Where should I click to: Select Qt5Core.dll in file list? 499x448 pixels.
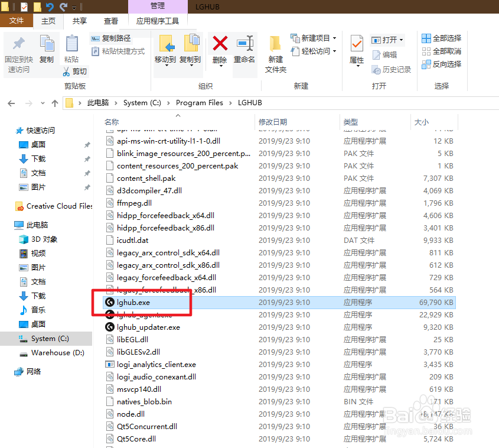[x=136, y=439]
